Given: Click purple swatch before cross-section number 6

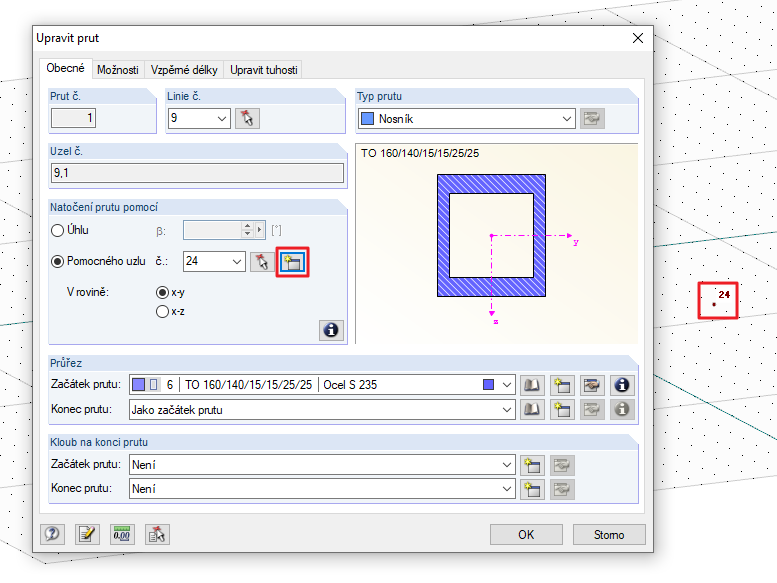Looking at the screenshot, I should [x=139, y=385].
